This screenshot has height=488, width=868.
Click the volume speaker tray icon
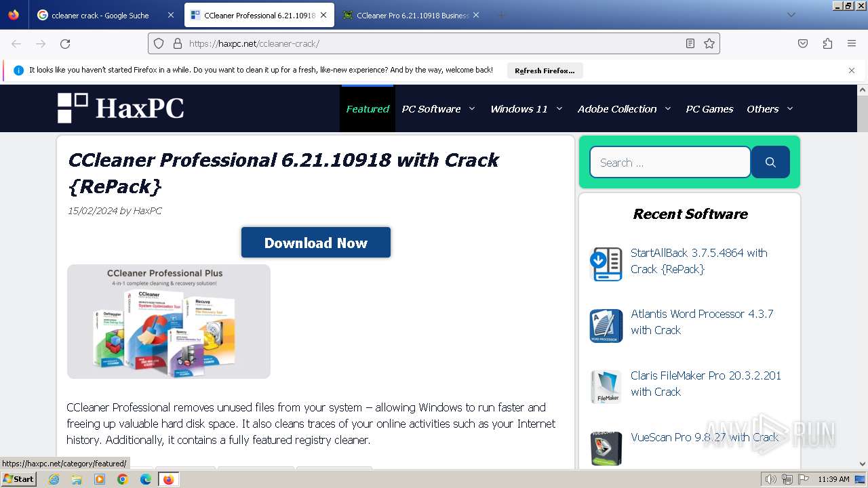pyautogui.click(x=770, y=479)
